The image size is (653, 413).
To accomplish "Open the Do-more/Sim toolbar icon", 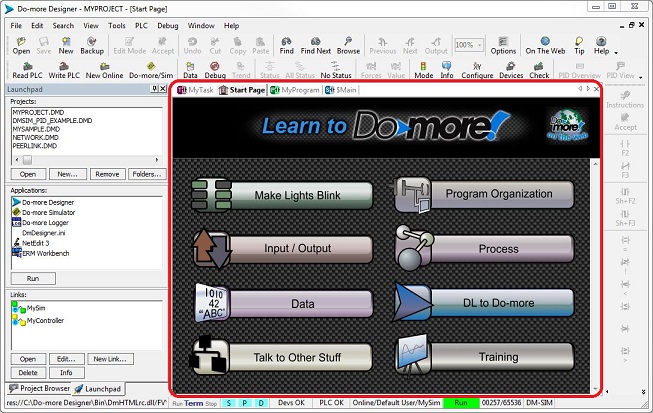I will pos(149,69).
